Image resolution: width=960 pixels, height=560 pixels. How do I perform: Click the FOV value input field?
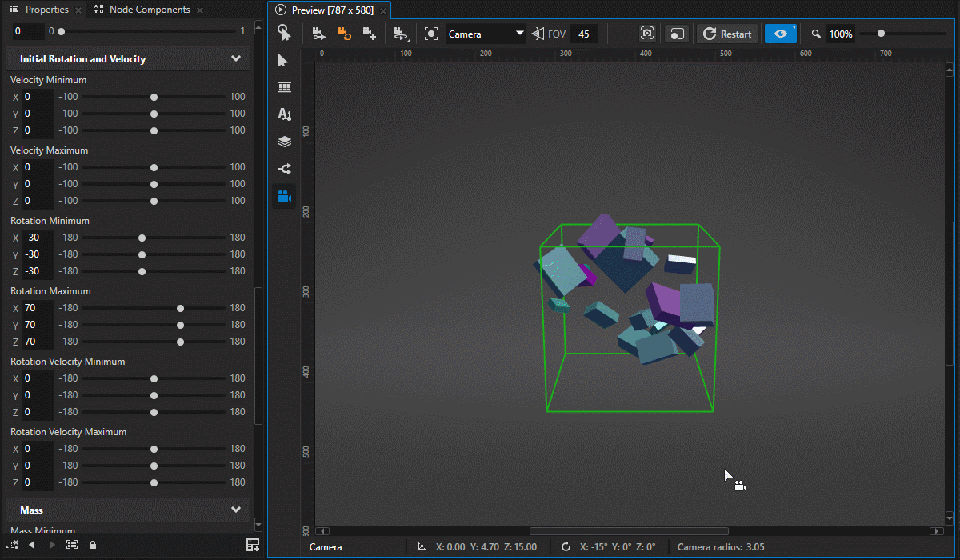(x=583, y=34)
